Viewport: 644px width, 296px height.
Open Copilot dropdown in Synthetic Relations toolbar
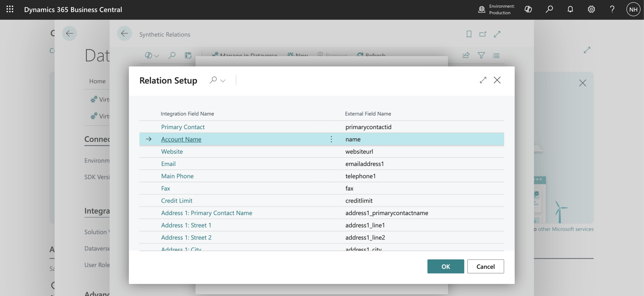[152, 56]
